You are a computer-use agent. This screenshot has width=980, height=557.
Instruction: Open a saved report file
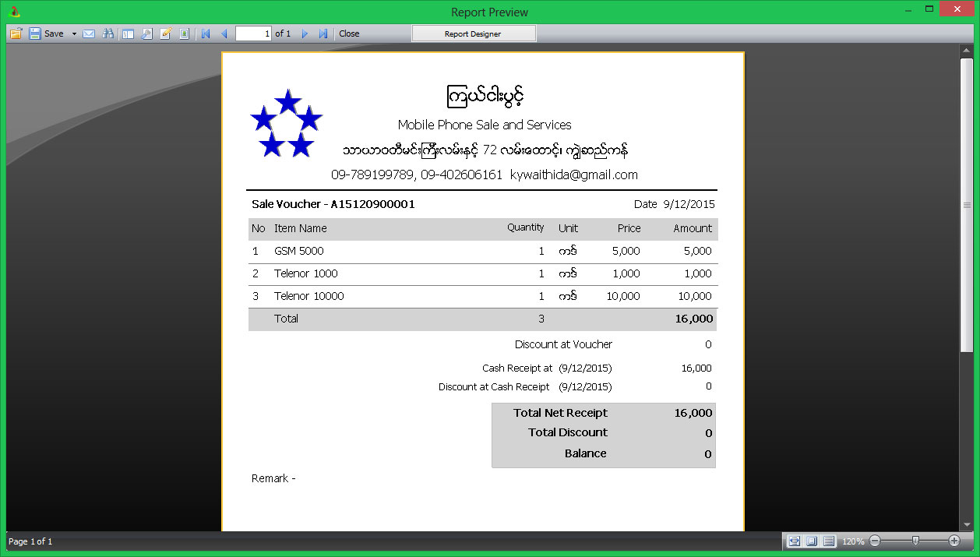16,33
